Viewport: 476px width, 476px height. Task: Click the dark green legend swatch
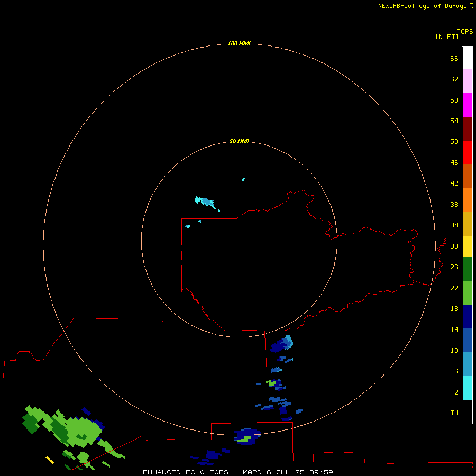467,269
